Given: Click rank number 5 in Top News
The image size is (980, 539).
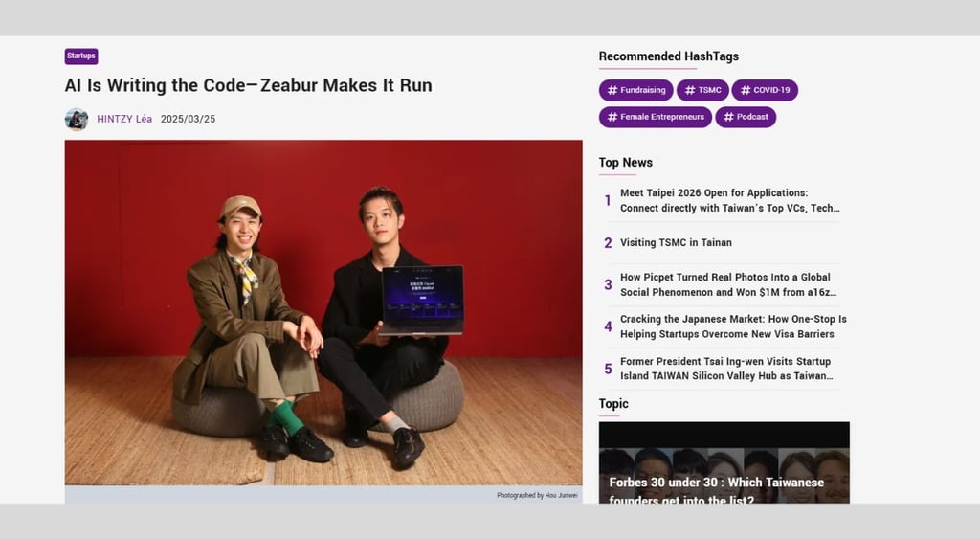Looking at the screenshot, I should [x=608, y=369].
